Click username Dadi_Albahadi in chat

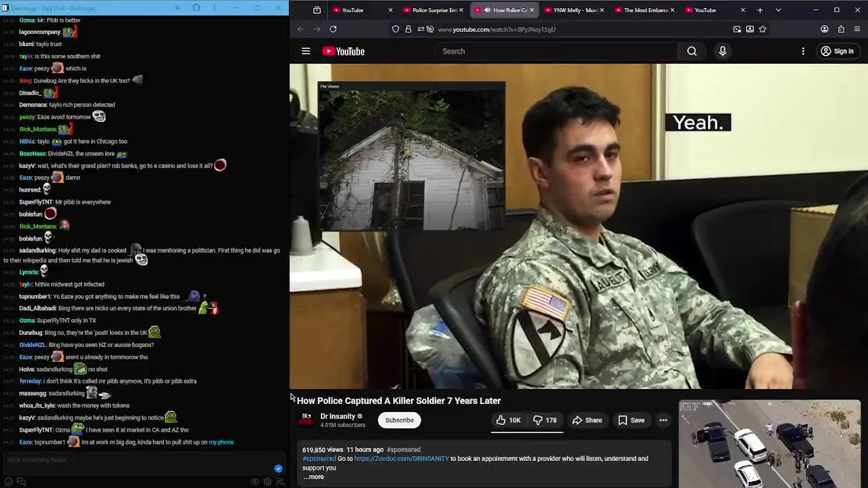point(37,308)
